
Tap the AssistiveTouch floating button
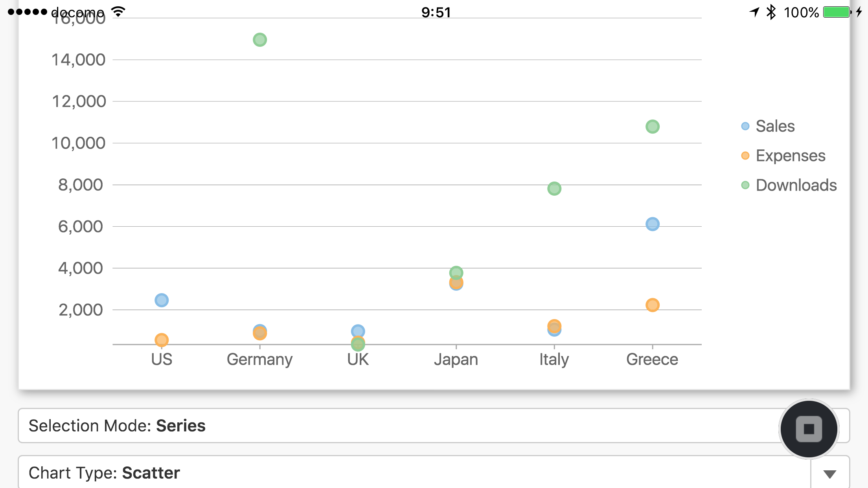809,429
